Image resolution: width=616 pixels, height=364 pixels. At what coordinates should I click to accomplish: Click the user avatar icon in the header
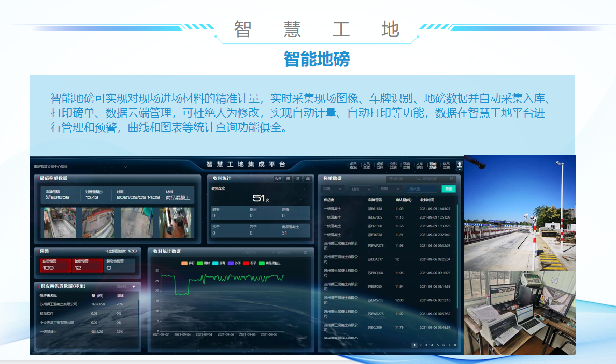[459, 165]
